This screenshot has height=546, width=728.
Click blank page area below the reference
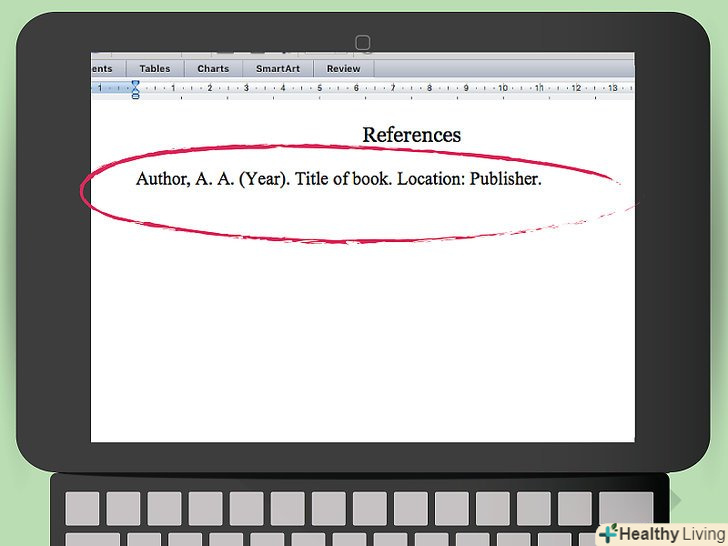tap(360, 340)
